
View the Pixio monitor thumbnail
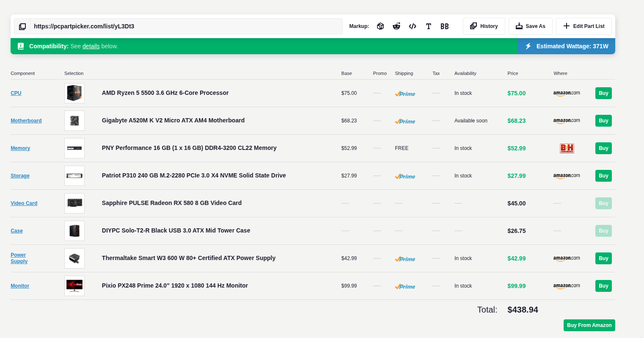(x=74, y=286)
